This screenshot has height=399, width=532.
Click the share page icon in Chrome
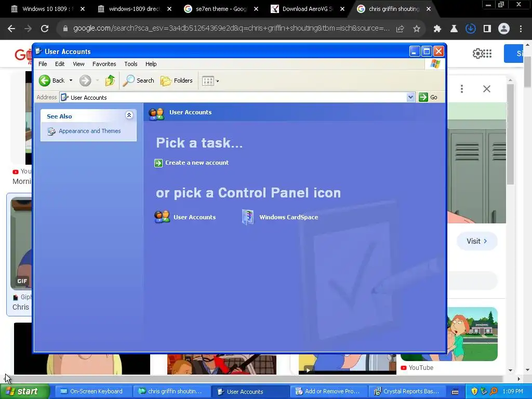click(400, 29)
